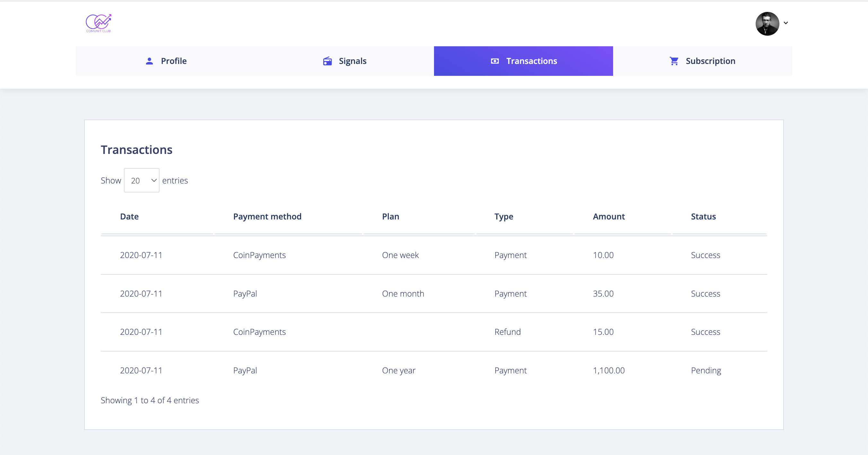Select the Transactions tab
868x455 pixels.
point(523,61)
